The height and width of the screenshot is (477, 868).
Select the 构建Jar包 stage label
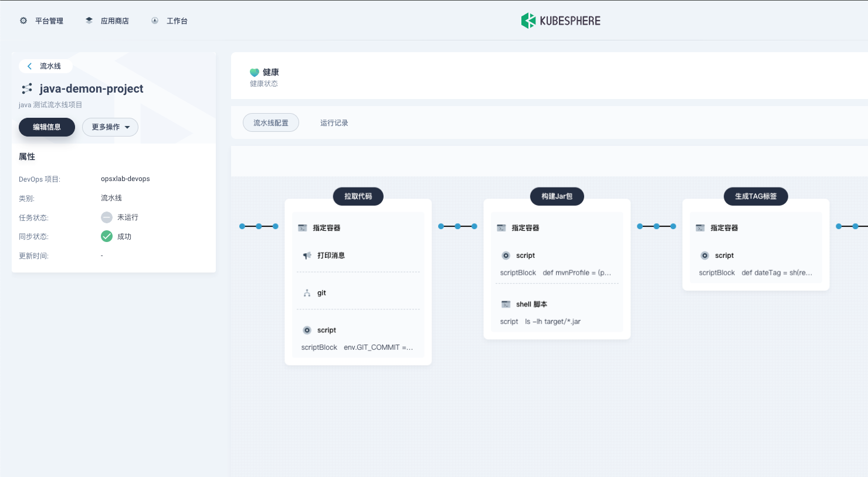point(557,196)
